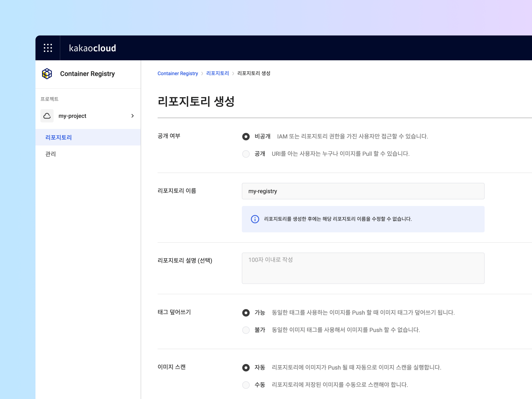Select 불가 for tag overwrite
The height and width of the screenshot is (399, 532).
(246, 330)
